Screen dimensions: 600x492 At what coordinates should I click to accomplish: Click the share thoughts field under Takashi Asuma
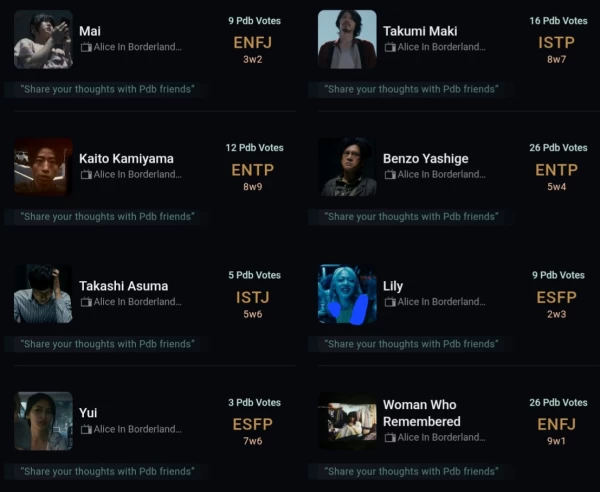[x=107, y=344]
